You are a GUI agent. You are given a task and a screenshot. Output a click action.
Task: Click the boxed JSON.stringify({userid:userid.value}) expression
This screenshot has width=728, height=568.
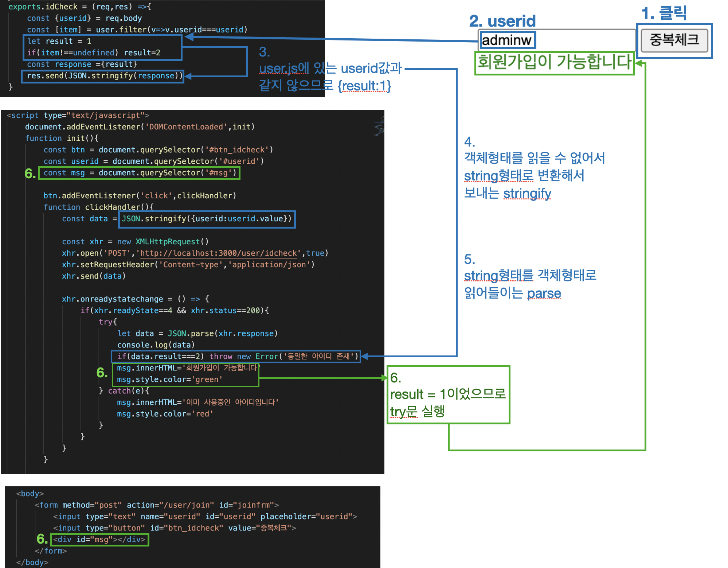tap(207, 219)
